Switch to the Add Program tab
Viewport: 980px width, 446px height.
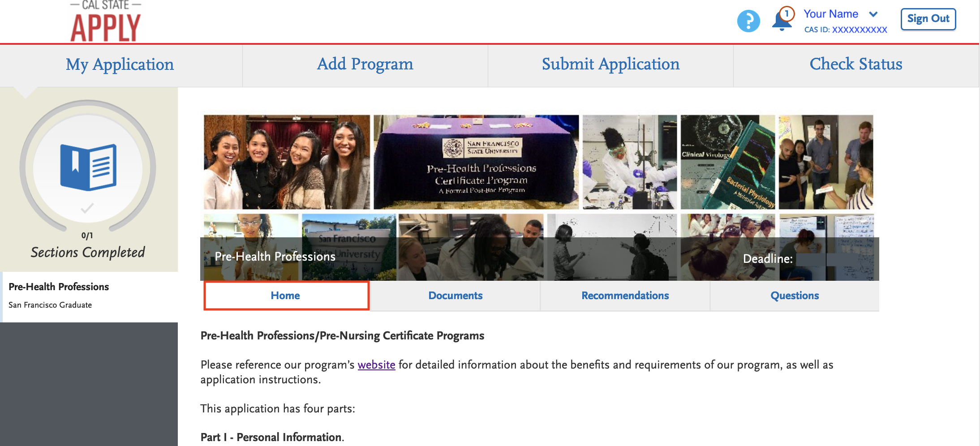365,64
